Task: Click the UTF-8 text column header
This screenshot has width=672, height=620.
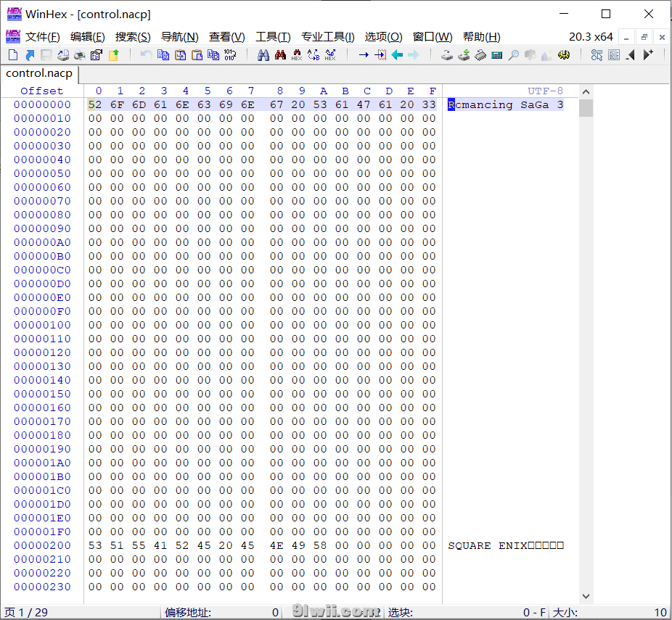Action: [545, 91]
